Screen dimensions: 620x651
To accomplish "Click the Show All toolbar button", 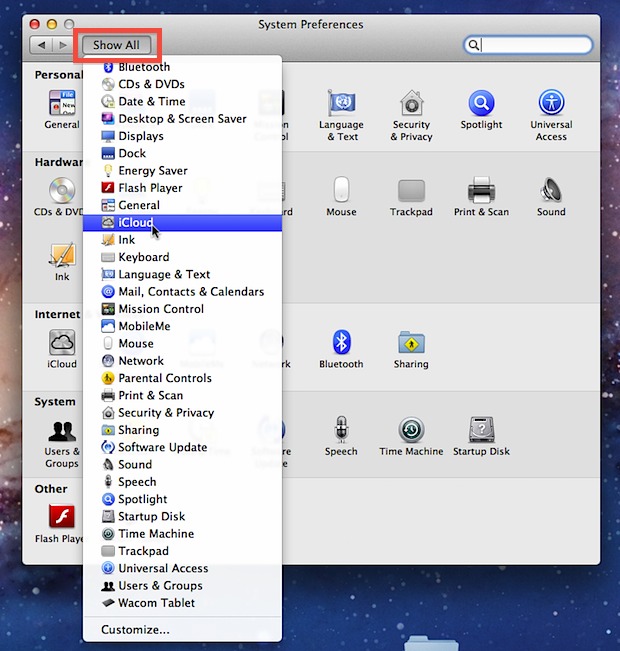I will (116, 45).
